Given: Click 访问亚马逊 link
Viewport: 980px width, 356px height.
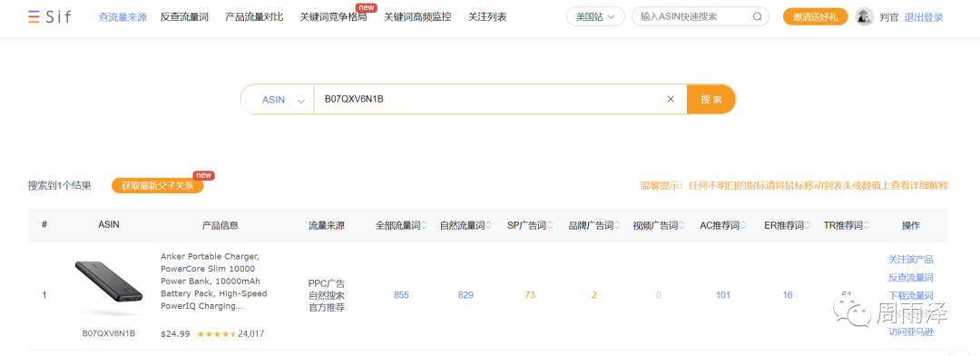Looking at the screenshot, I should tap(911, 331).
